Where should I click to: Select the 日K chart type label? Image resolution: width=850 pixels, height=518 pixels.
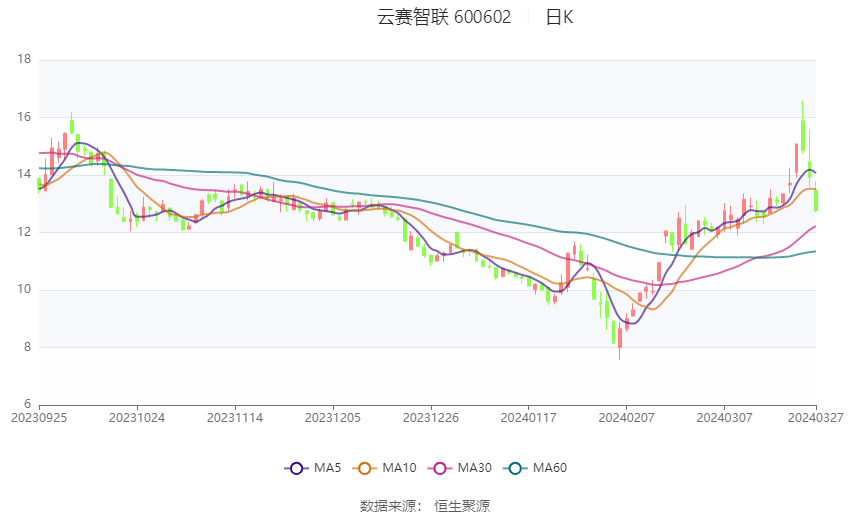(x=559, y=17)
